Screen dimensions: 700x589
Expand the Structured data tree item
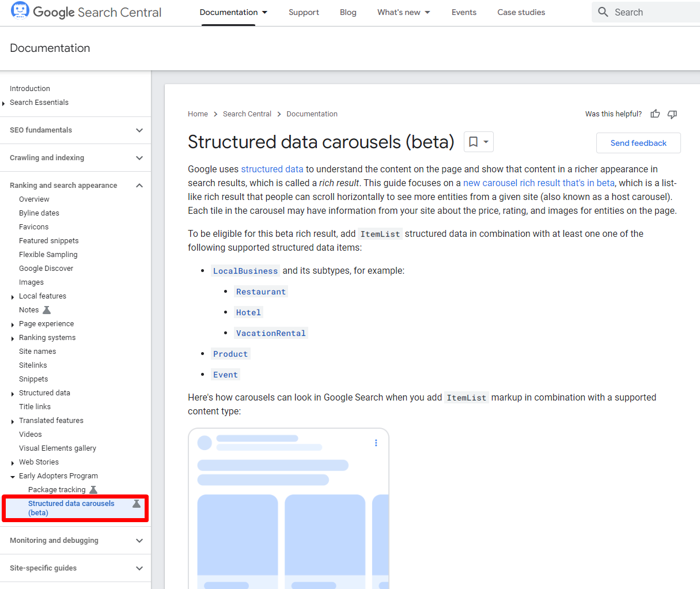point(13,394)
